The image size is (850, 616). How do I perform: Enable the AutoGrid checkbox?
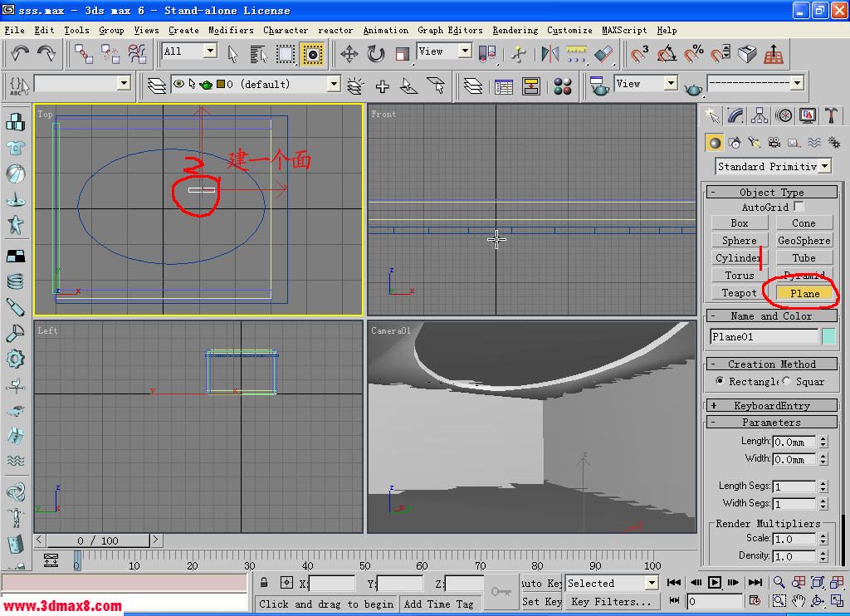tap(799, 206)
